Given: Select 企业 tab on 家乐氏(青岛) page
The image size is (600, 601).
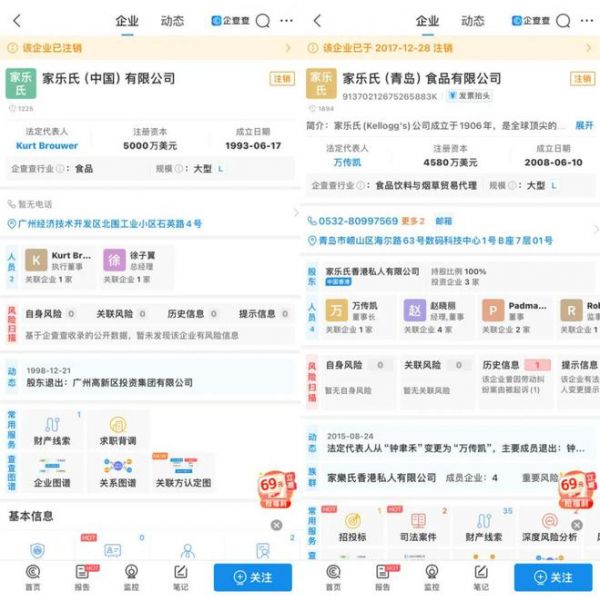Looking at the screenshot, I should tap(427, 21).
